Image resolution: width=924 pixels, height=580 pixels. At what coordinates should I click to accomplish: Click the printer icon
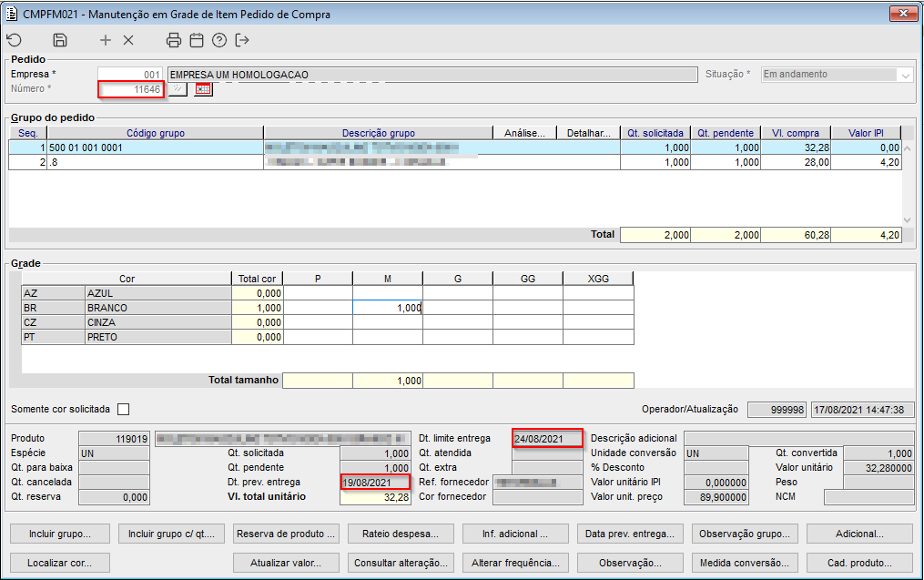[173, 40]
